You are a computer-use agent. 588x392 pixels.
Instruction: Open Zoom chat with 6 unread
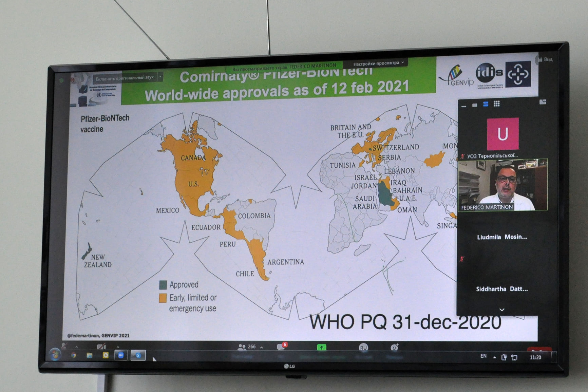pos(282,346)
